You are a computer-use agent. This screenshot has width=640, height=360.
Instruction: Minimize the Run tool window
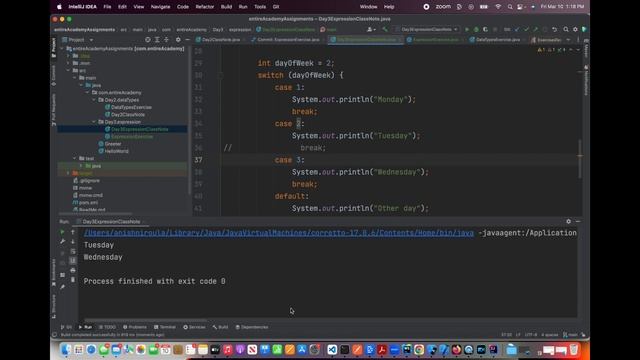578,221
